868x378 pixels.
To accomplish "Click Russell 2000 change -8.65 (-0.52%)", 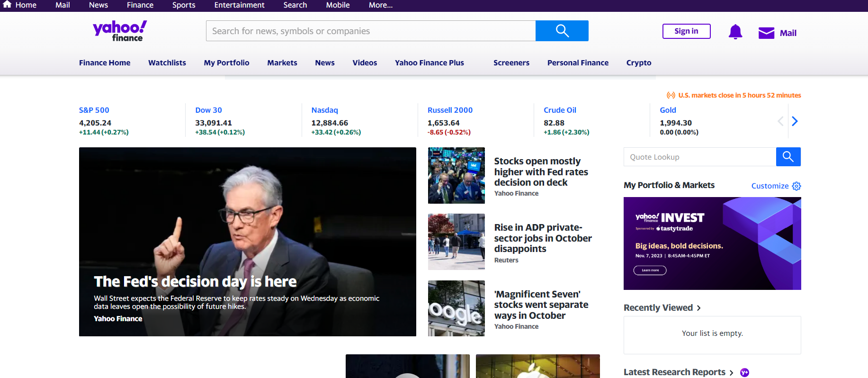I will (449, 132).
